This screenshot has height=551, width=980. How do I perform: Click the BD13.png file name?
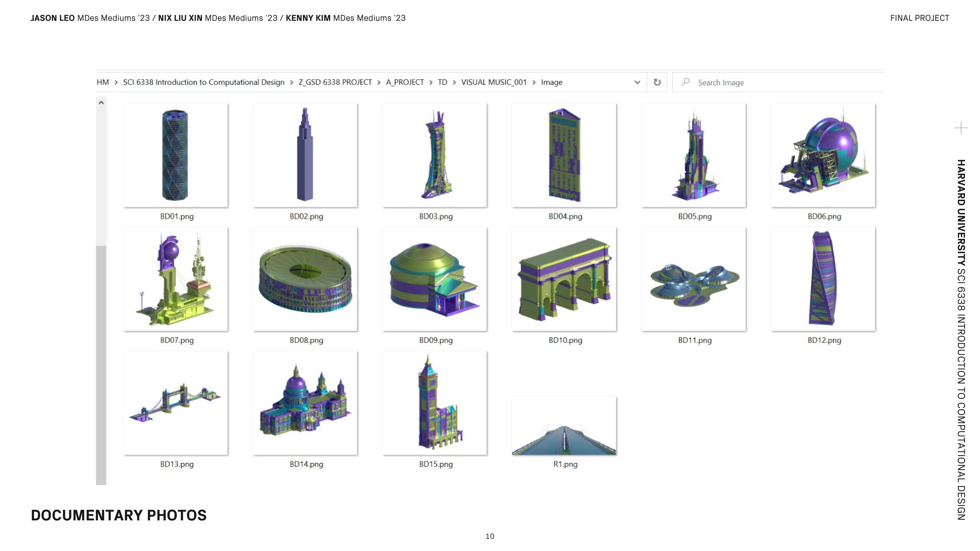[177, 464]
